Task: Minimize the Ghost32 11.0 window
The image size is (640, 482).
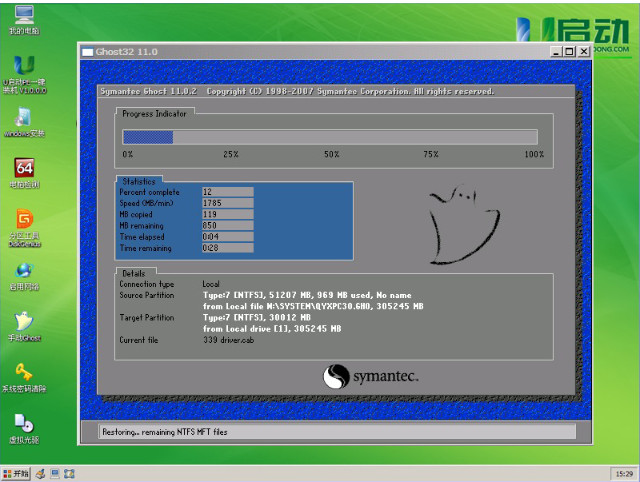Action: click(x=557, y=51)
